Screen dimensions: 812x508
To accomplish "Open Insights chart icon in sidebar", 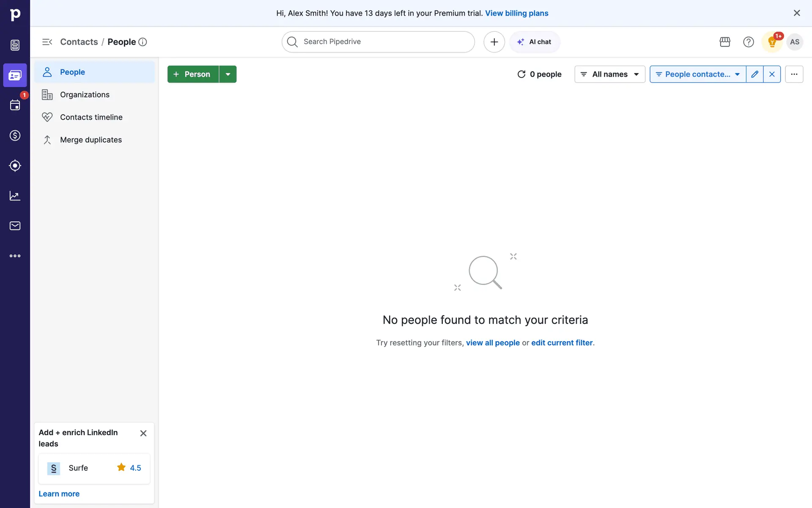I will pos(15,196).
